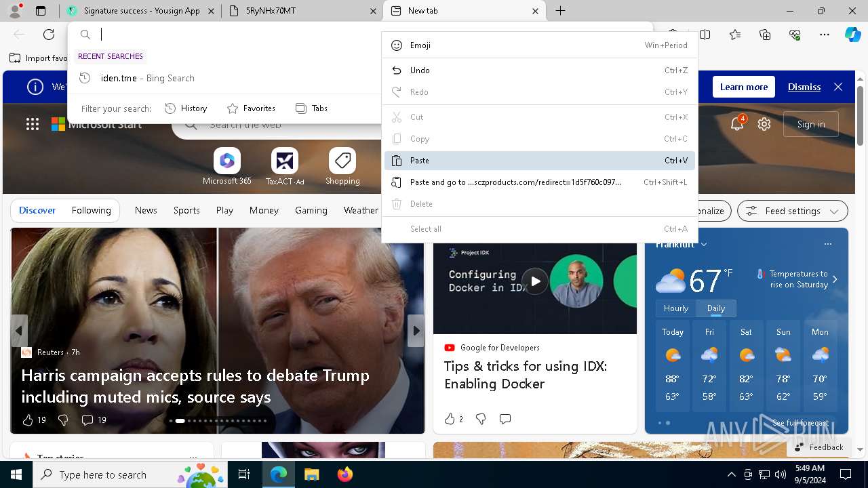The width and height of the screenshot is (868, 488).
Task: Close the info banner with X
Action: [x=838, y=87]
